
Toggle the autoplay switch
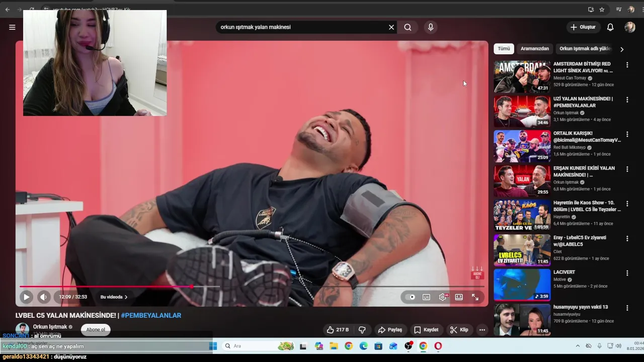click(x=411, y=297)
